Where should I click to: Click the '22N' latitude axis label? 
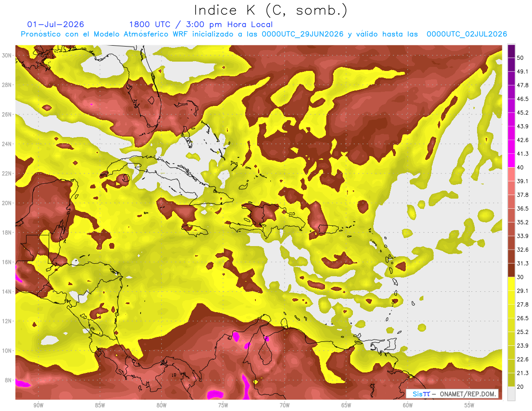6,173
